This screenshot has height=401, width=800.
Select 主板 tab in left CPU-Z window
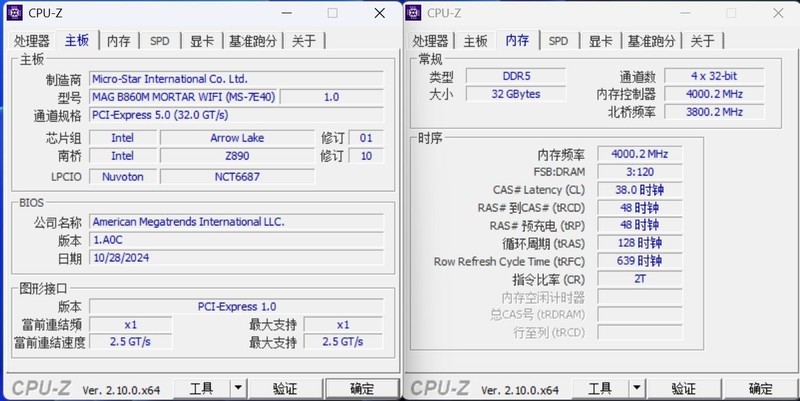tap(77, 40)
